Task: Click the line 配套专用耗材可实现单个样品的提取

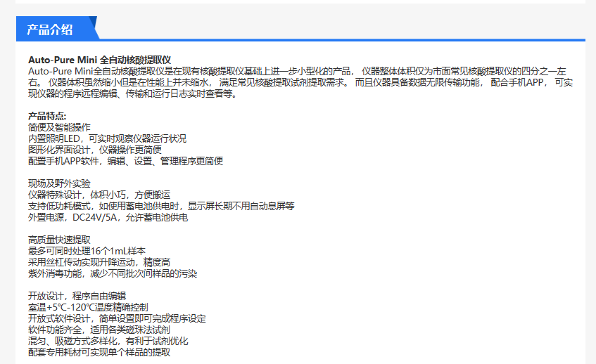Action: click(99, 352)
